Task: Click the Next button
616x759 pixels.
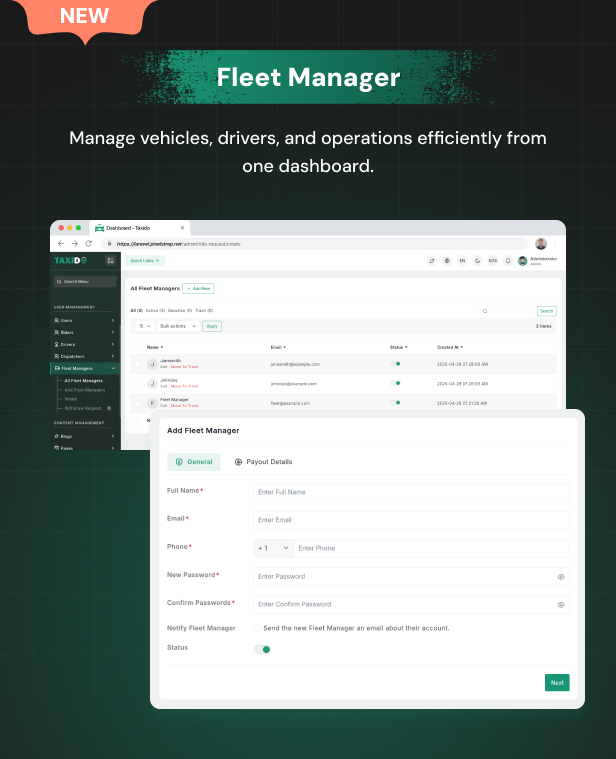Action: [557, 683]
